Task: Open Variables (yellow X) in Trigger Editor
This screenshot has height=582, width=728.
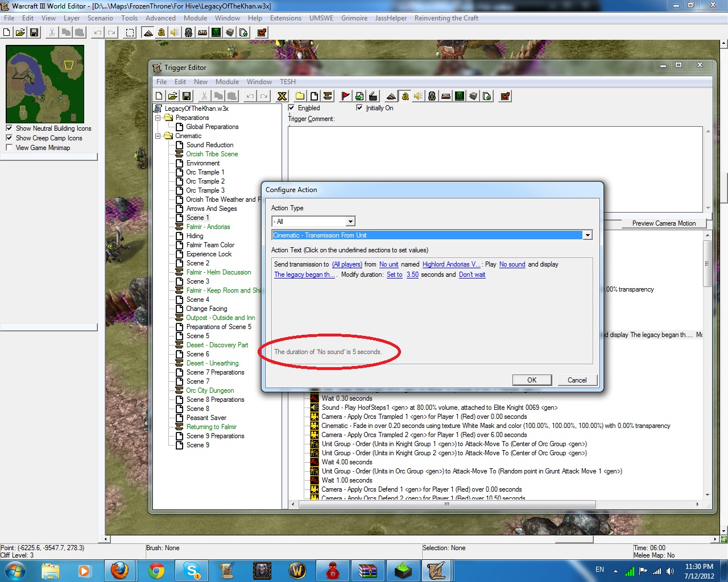Action: pos(282,96)
